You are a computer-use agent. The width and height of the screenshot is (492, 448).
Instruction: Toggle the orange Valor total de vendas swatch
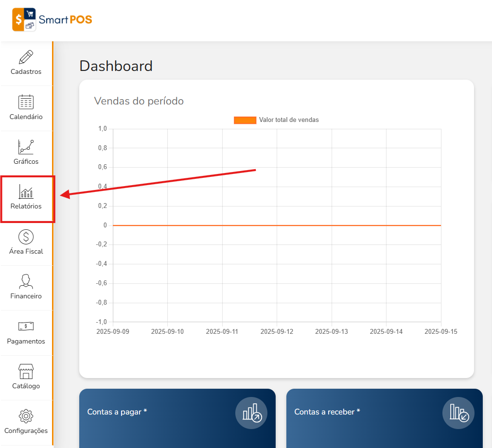click(245, 120)
